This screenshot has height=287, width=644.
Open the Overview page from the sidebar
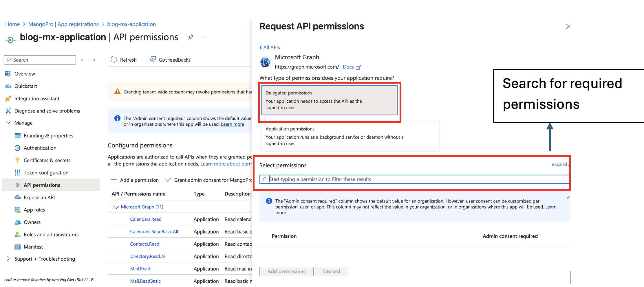[25, 73]
